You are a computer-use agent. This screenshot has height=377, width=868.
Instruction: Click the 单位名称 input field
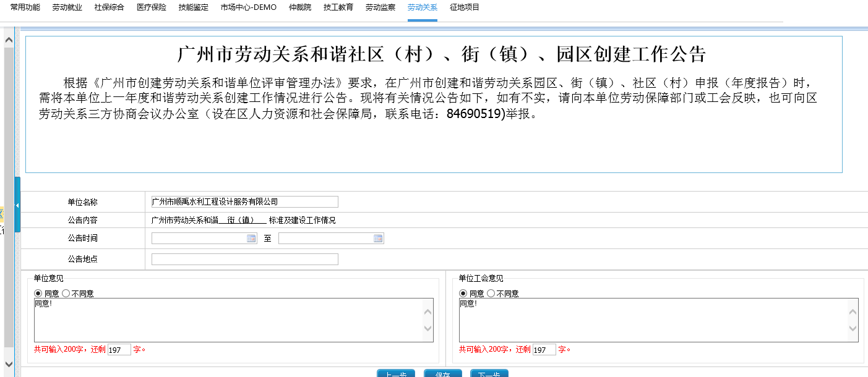point(245,201)
